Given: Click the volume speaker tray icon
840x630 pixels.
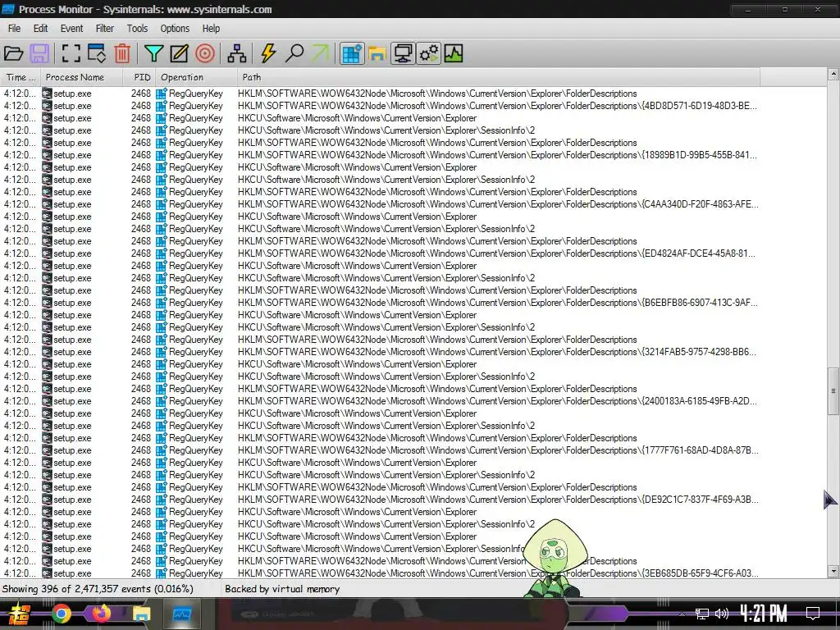Looking at the screenshot, I should click(x=722, y=614).
